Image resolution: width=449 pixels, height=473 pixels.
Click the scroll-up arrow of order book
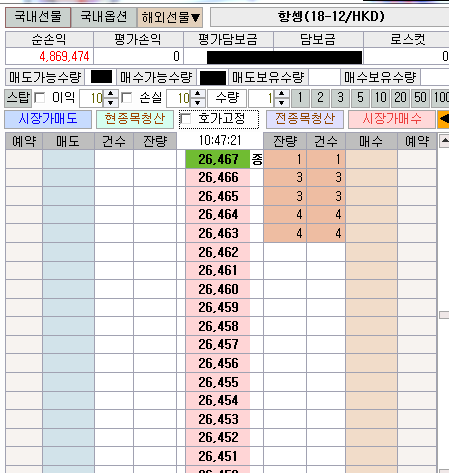tap(444, 141)
